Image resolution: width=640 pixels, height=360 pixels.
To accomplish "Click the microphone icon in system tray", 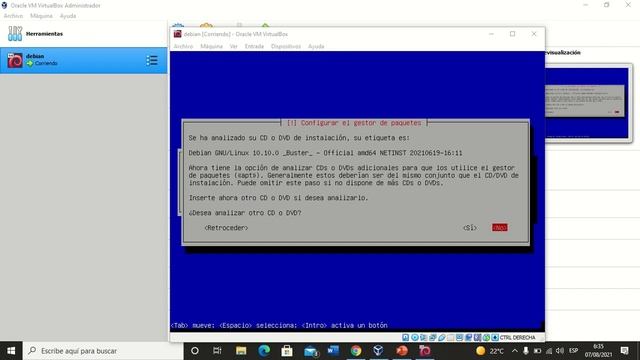I will (x=526, y=351).
